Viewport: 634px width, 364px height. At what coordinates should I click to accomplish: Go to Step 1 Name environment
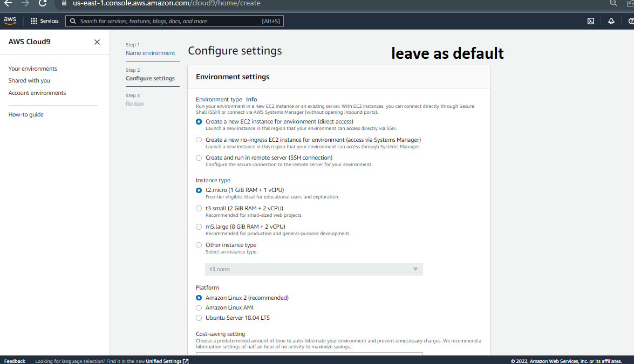coord(151,53)
